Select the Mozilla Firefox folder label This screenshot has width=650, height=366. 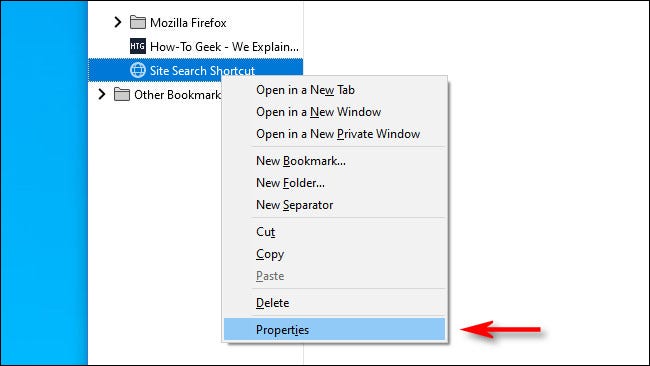[x=188, y=23]
